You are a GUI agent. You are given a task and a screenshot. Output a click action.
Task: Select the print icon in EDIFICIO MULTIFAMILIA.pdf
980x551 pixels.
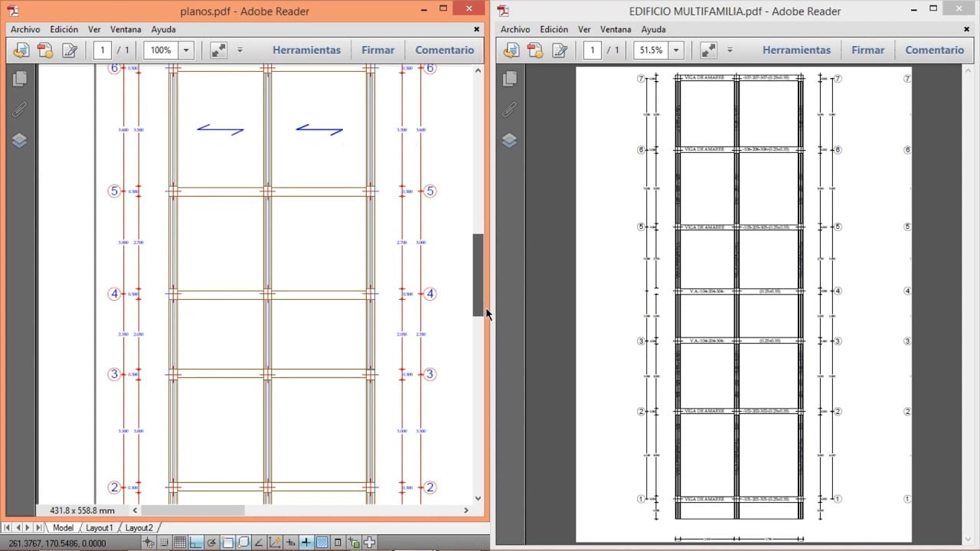[x=535, y=50]
